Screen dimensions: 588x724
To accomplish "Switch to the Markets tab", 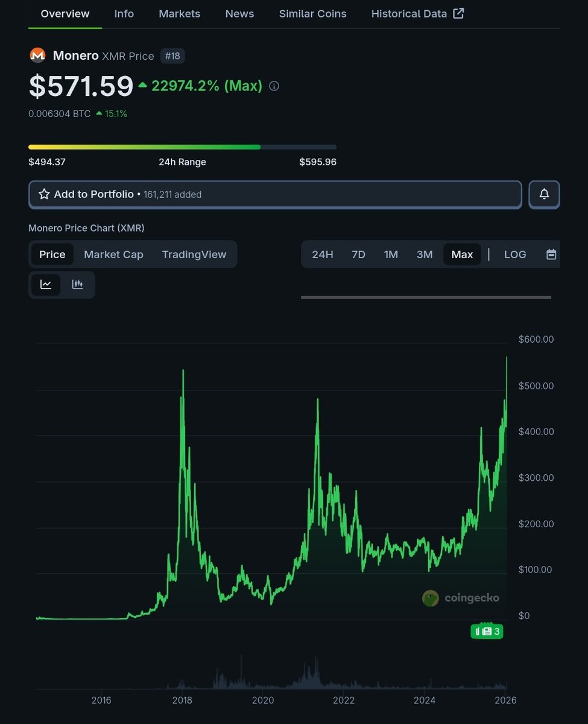I will (x=179, y=13).
